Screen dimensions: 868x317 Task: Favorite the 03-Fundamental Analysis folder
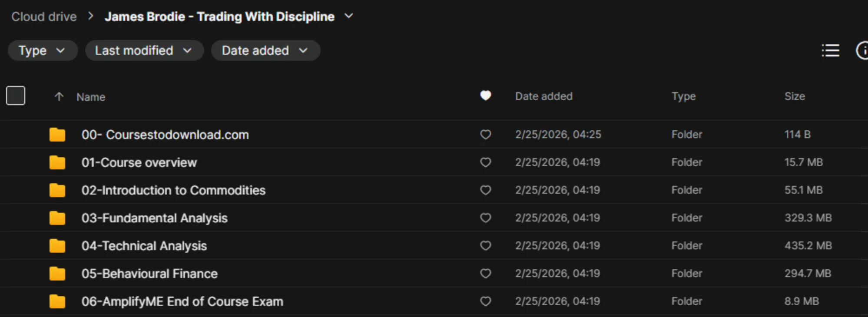pyautogui.click(x=485, y=218)
